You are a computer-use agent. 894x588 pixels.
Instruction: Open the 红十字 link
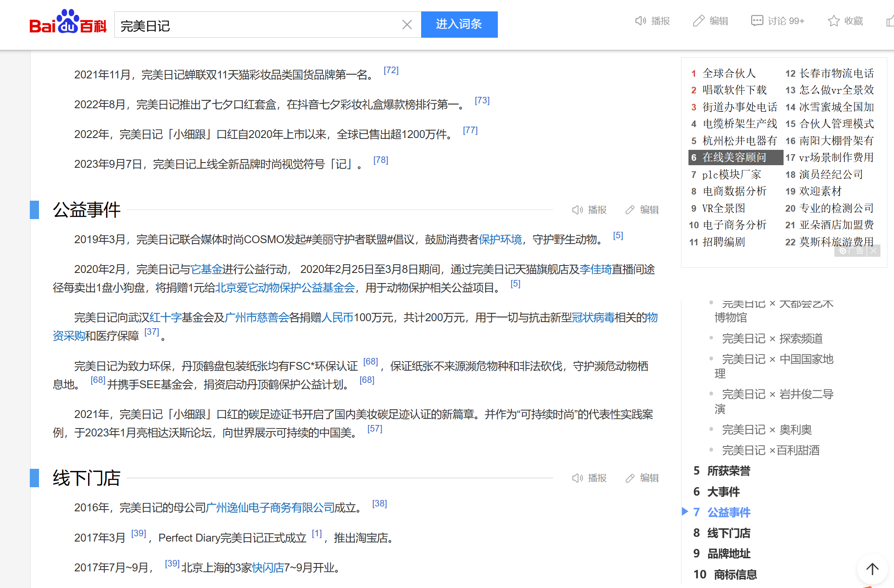(165, 318)
